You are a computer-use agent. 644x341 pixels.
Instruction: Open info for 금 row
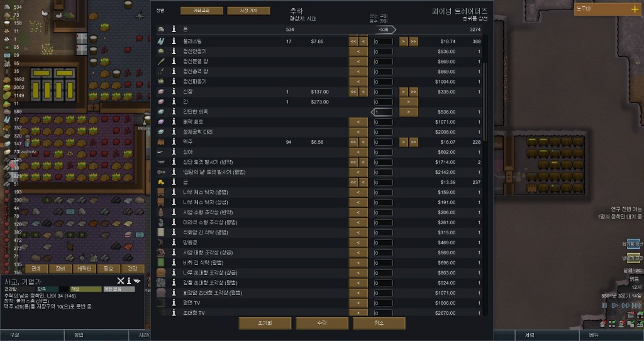[174, 182]
